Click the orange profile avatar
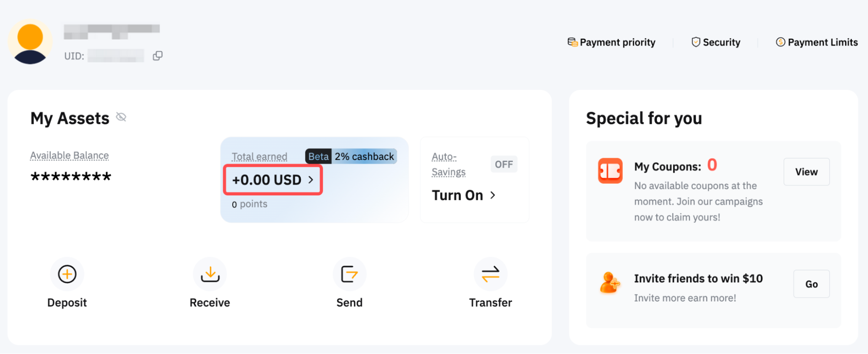 30,42
